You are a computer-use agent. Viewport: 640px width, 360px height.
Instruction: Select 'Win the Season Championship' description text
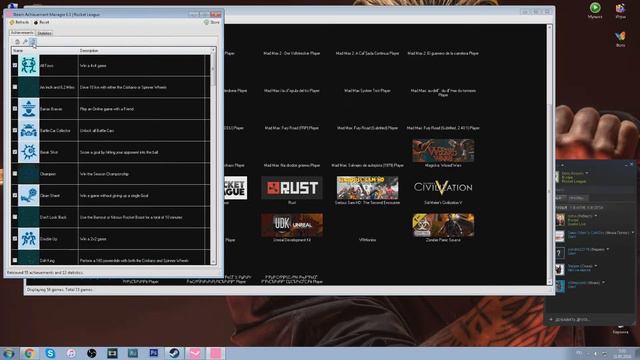coord(104,174)
